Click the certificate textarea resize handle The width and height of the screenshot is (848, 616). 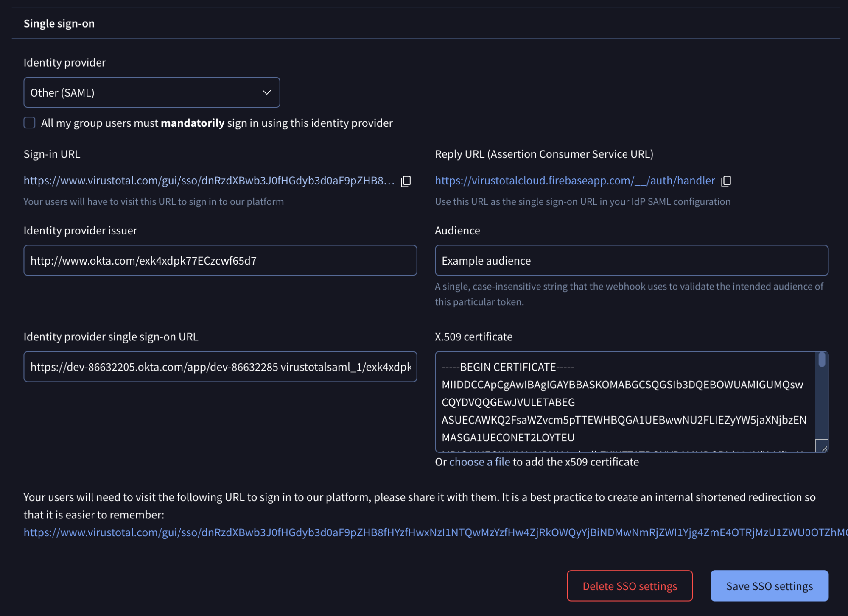[822, 446]
